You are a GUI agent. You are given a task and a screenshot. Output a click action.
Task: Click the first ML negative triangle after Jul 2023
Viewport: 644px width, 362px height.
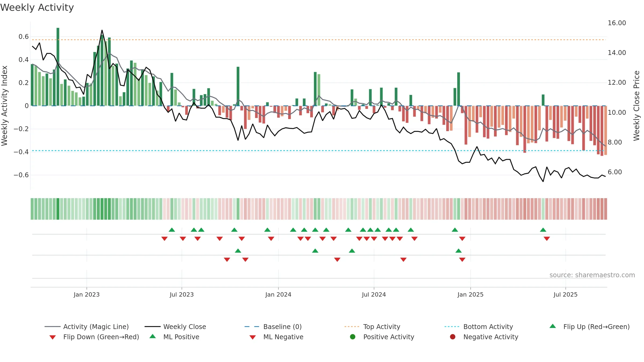point(227,260)
